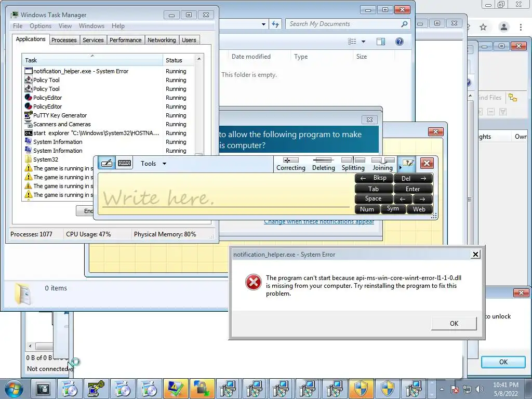The height and width of the screenshot is (399, 532).
Task: Click the PuTTY Key Generator row icon in task list
Action: (x=29, y=115)
